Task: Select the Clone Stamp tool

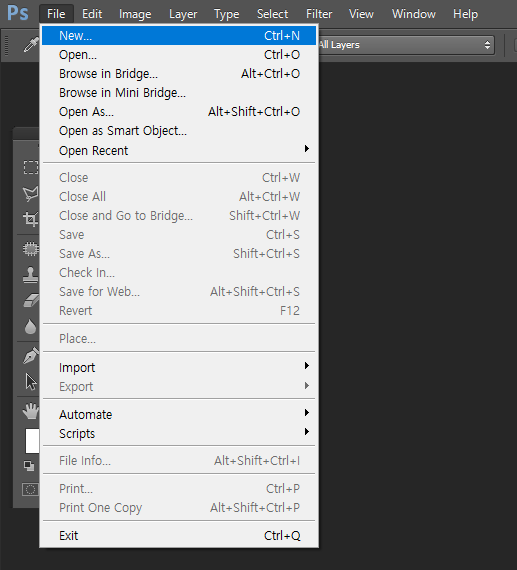Action: (x=31, y=274)
